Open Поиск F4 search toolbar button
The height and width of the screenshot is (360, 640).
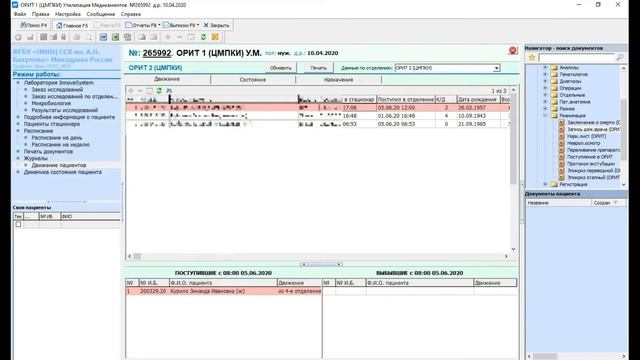(x=34, y=25)
